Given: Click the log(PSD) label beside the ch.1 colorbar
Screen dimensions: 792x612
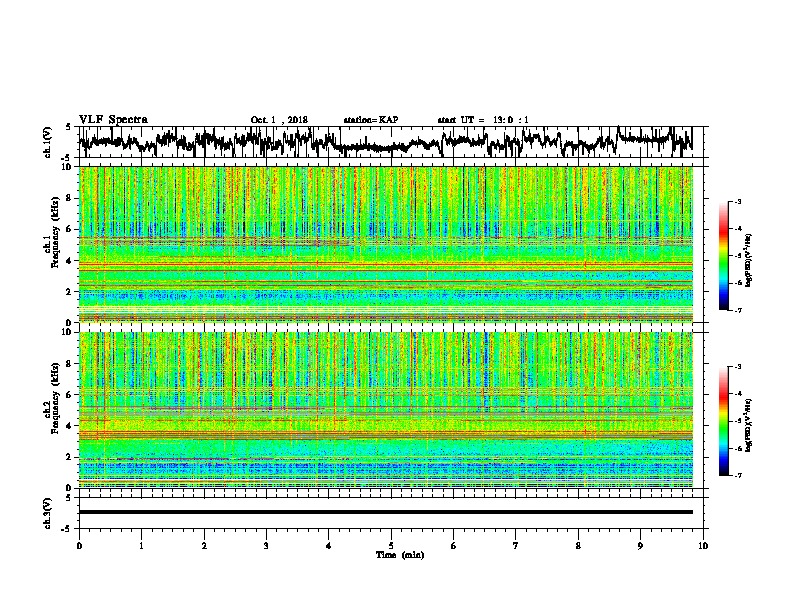Looking at the screenshot, I should coord(750,260).
